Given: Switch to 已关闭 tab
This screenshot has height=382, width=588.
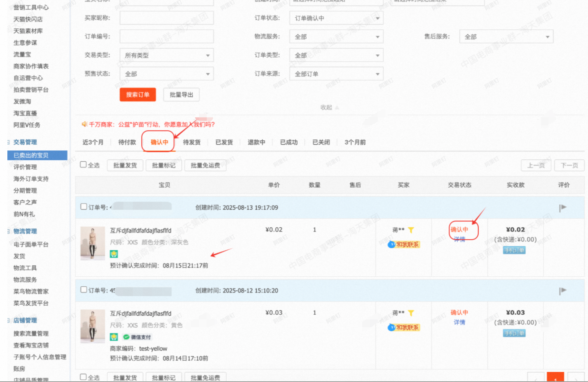Looking at the screenshot, I should pyautogui.click(x=321, y=142).
